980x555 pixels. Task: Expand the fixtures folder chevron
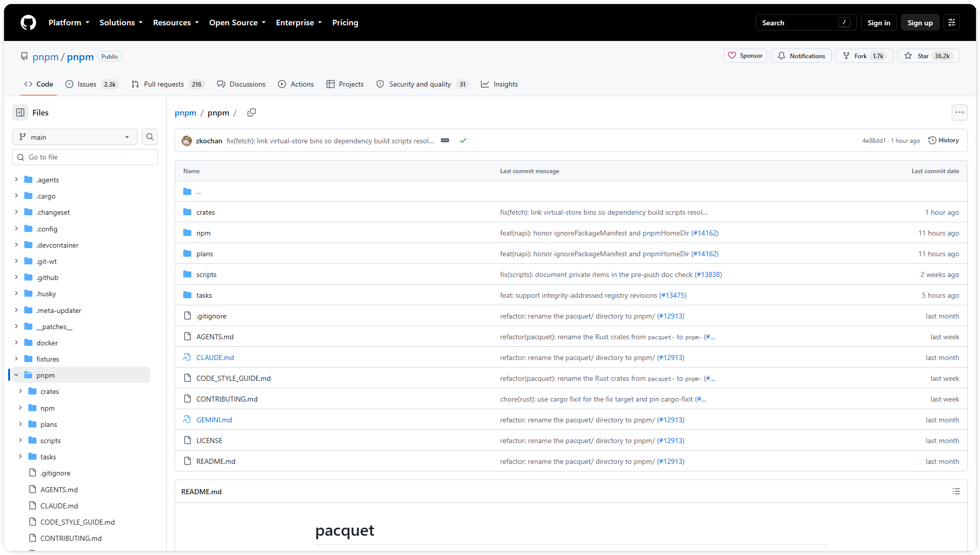(16, 359)
